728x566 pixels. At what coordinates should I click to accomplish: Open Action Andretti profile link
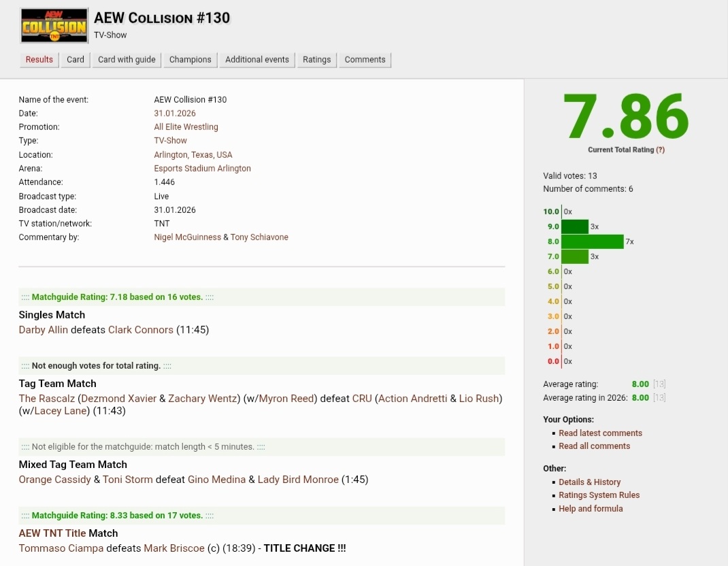pyautogui.click(x=413, y=399)
